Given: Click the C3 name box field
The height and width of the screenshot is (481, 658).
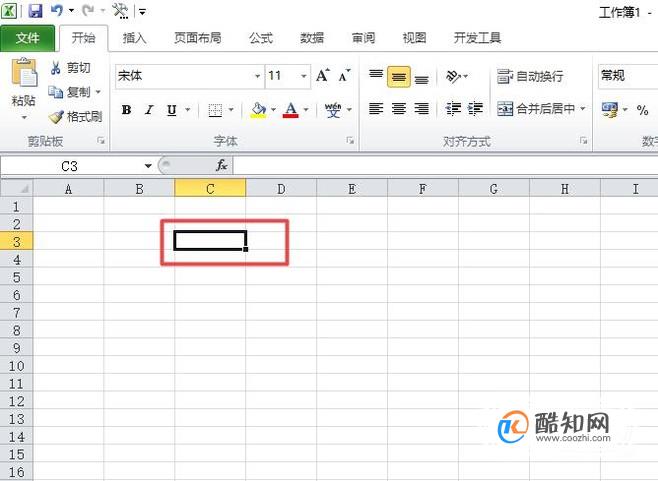Looking at the screenshot, I should [x=70, y=166].
